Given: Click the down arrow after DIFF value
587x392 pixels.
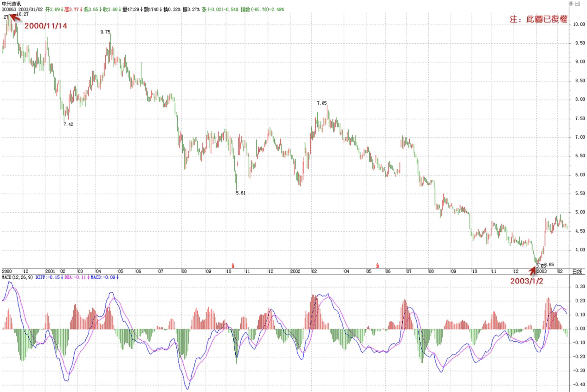Looking at the screenshot, I should pos(62,277).
